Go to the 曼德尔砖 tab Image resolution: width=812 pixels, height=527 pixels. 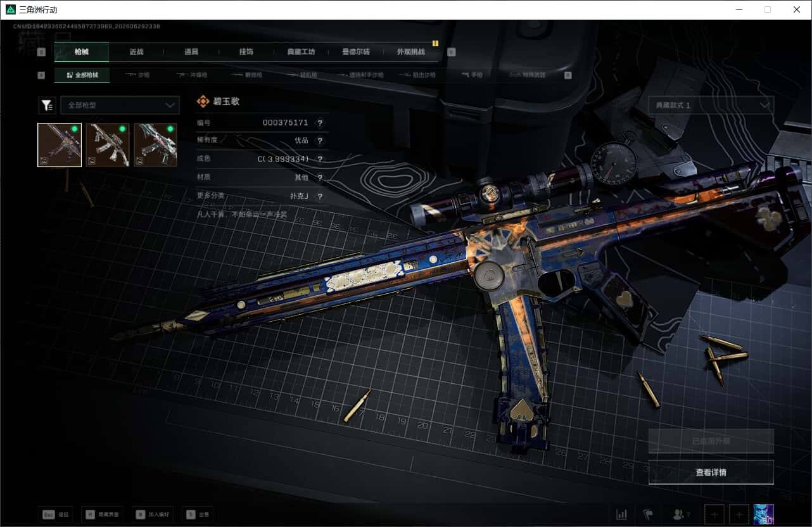(356, 52)
